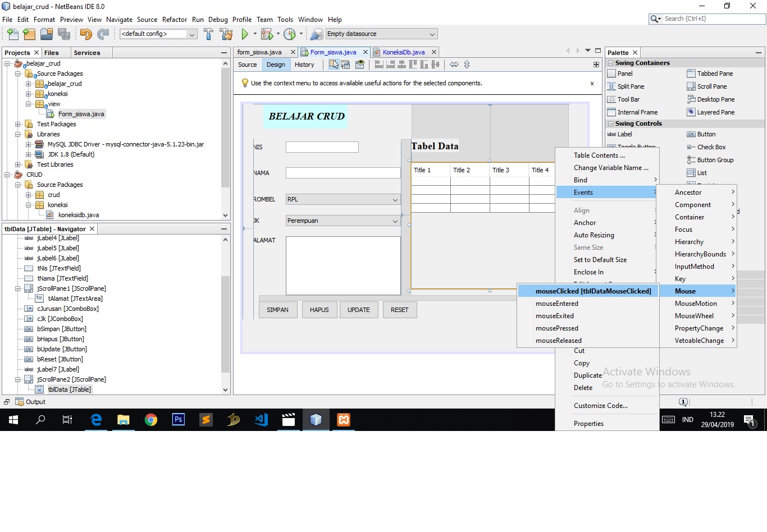Click the Profile Project stopwatch icon
This screenshot has height=532, width=767.
click(x=290, y=34)
